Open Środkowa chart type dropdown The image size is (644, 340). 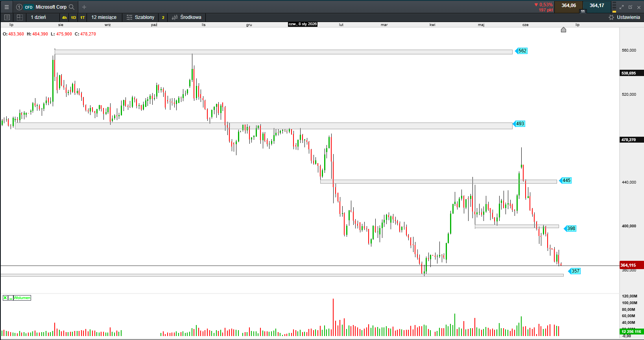tap(186, 17)
